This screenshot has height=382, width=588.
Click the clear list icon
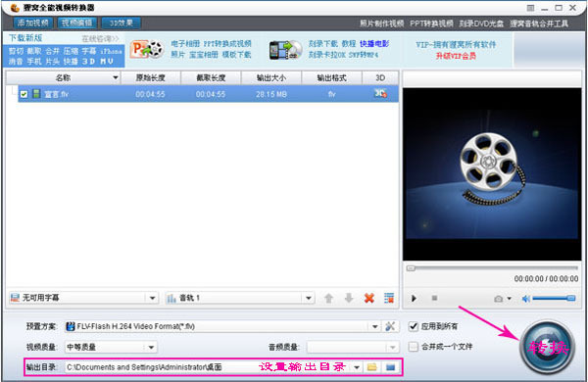389,298
